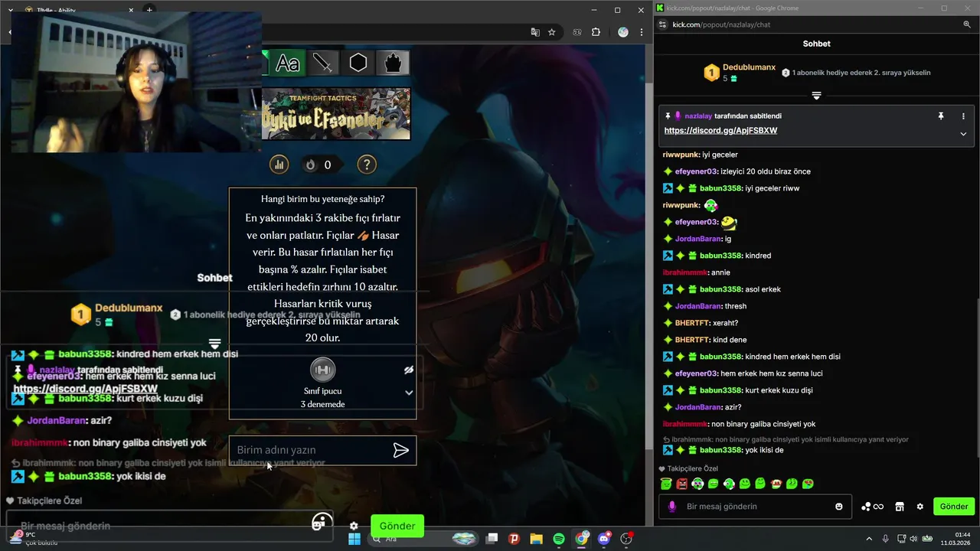Open the statistics bar-chart icon

279,165
